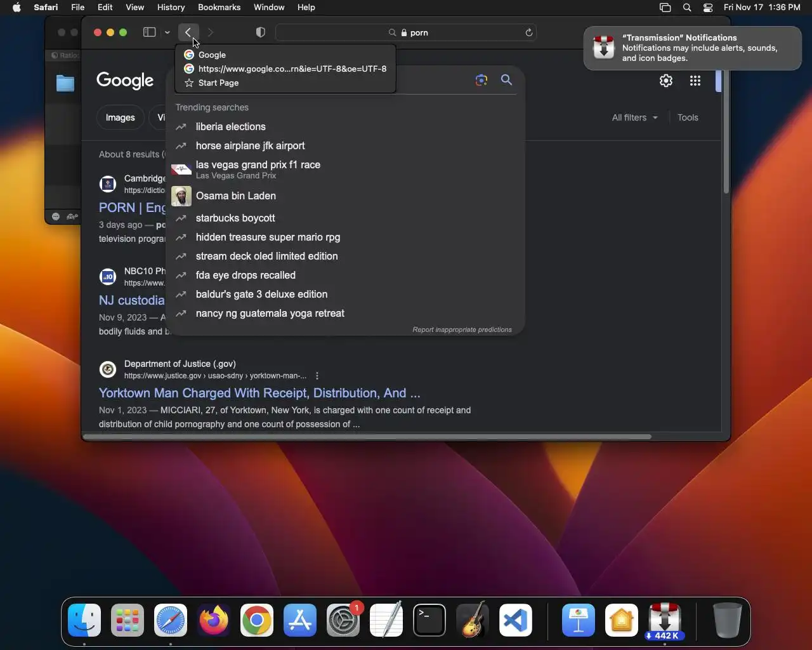Open Terminal from the Dock
This screenshot has width=812, height=650.
429,620
